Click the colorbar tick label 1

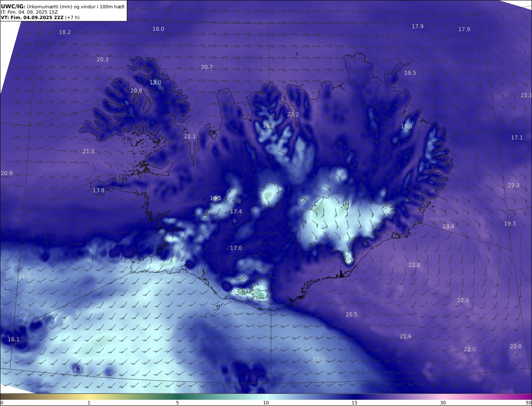89,403
